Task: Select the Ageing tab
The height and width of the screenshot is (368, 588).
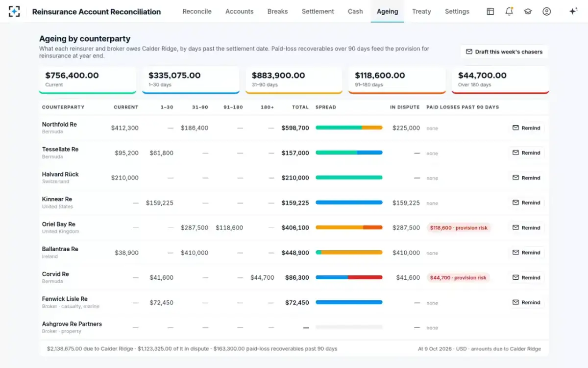Action: pos(388,11)
